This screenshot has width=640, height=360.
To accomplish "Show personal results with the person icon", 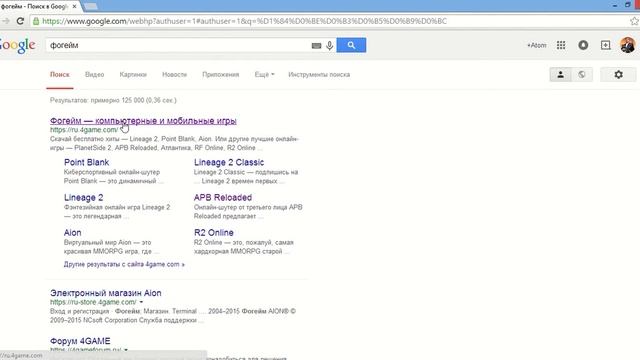I will coord(560,75).
